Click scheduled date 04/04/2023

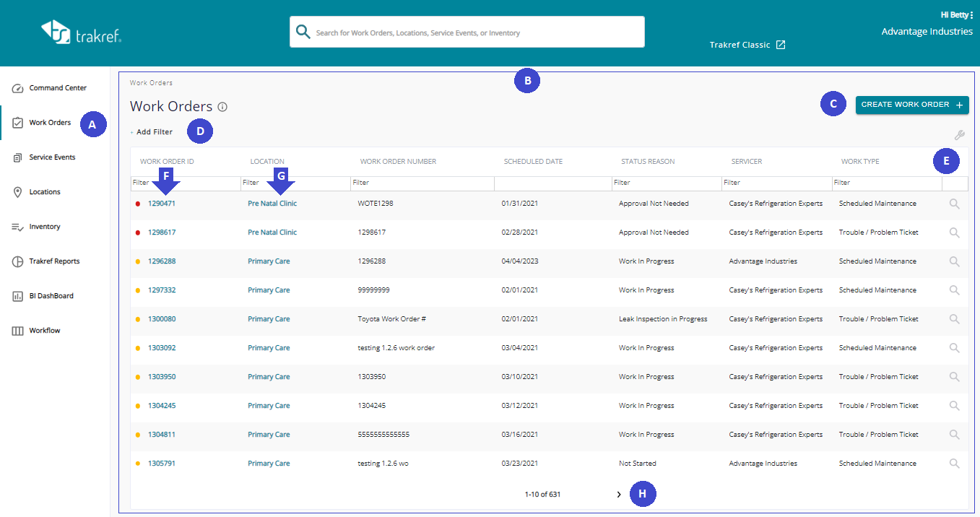point(520,261)
